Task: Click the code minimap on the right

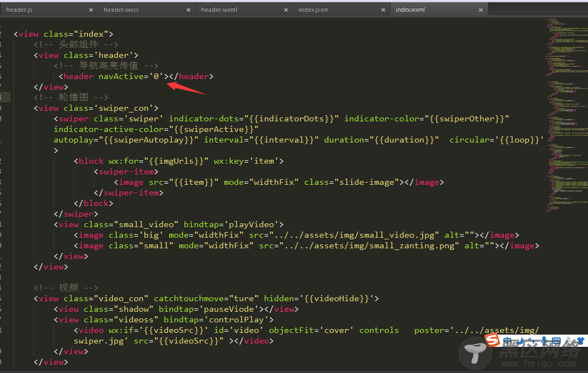Action: tap(566, 114)
